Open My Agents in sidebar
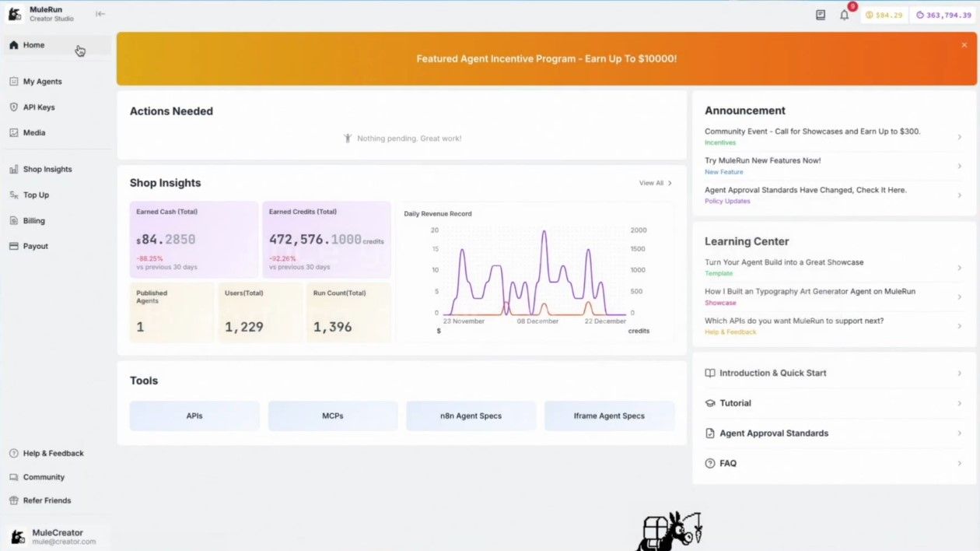Screen dimensions: 980x551 tap(56, 81)
